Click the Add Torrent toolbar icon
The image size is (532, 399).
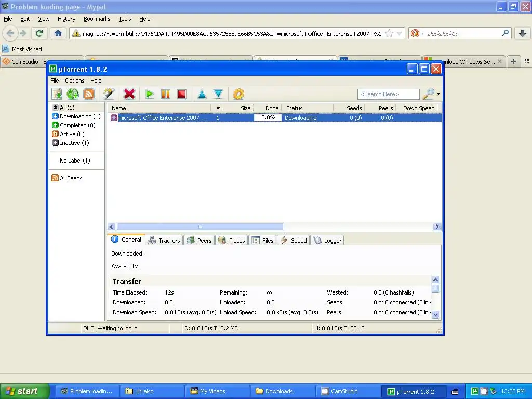coord(57,94)
